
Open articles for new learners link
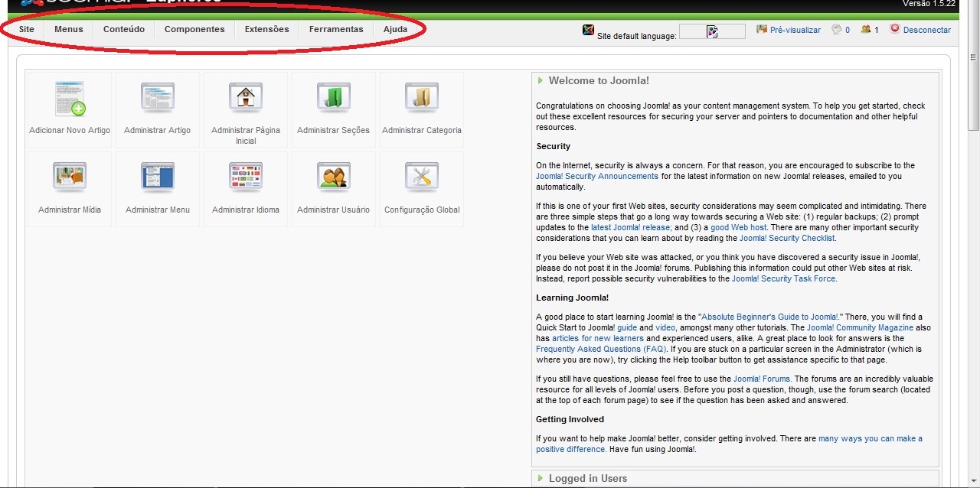(x=598, y=338)
